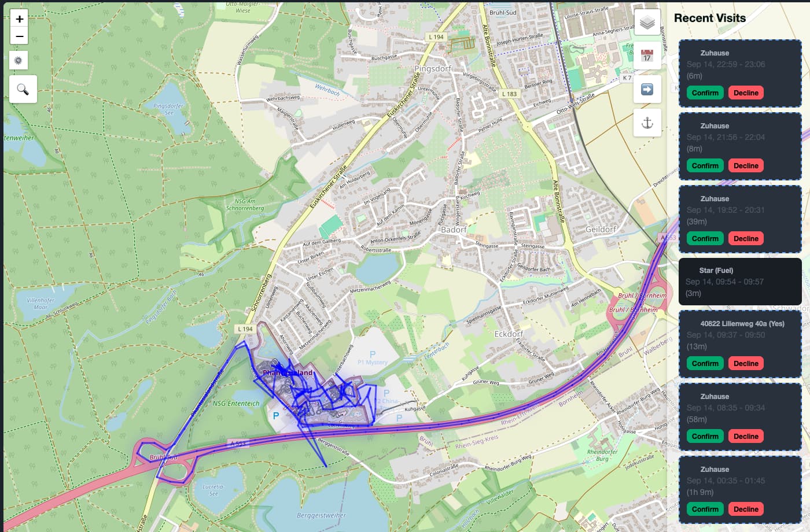Confirm the Lilienweg 40a visit
This screenshot has width=810, height=532.
(705, 363)
